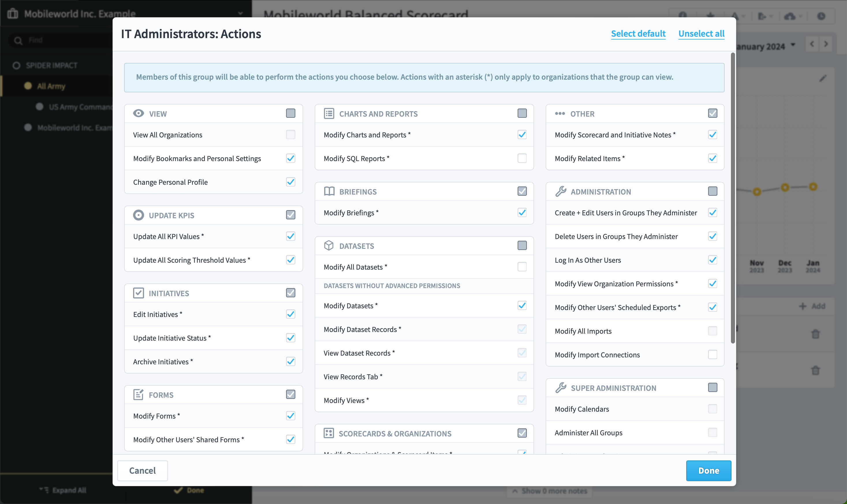Click the Administration wrench icon
847x504 pixels.
560,191
